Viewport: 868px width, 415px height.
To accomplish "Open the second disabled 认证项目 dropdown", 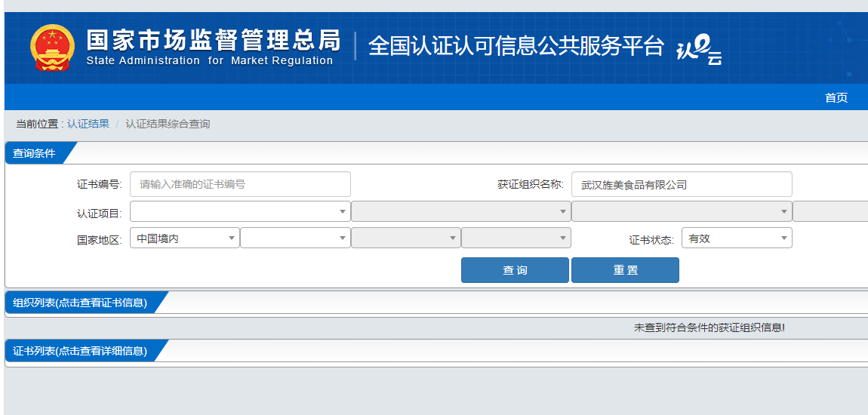I will (461, 211).
